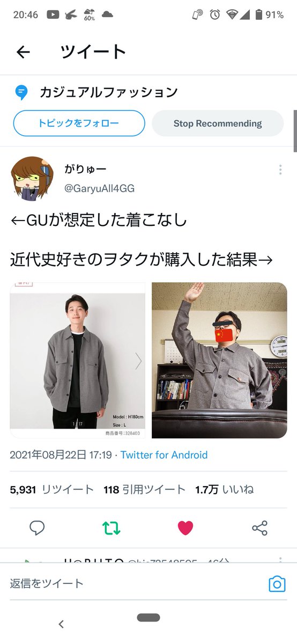This screenshot has height=644, width=297.
Task: Unlike the tweet with the red heart
Action: pos(185,528)
